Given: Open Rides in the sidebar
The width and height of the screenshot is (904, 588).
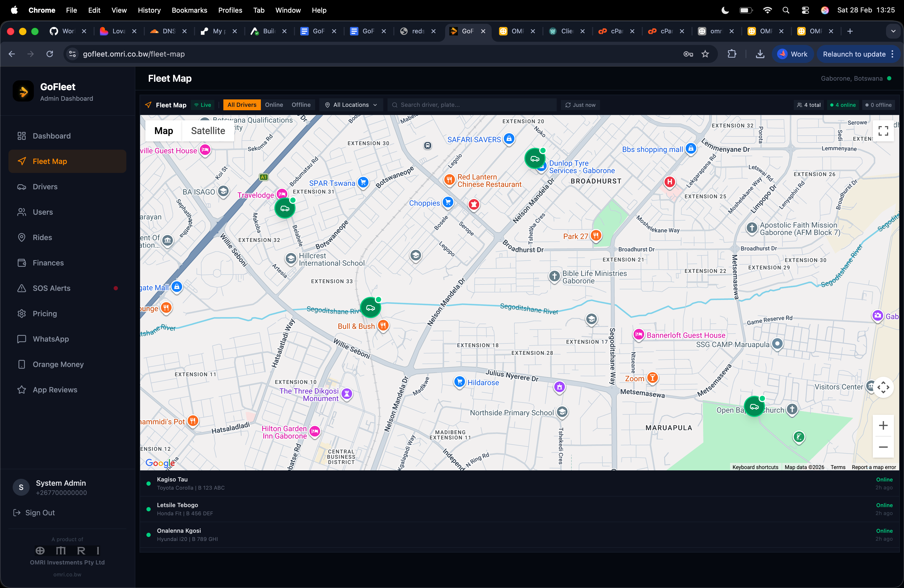Looking at the screenshot, I should [67, 237].
